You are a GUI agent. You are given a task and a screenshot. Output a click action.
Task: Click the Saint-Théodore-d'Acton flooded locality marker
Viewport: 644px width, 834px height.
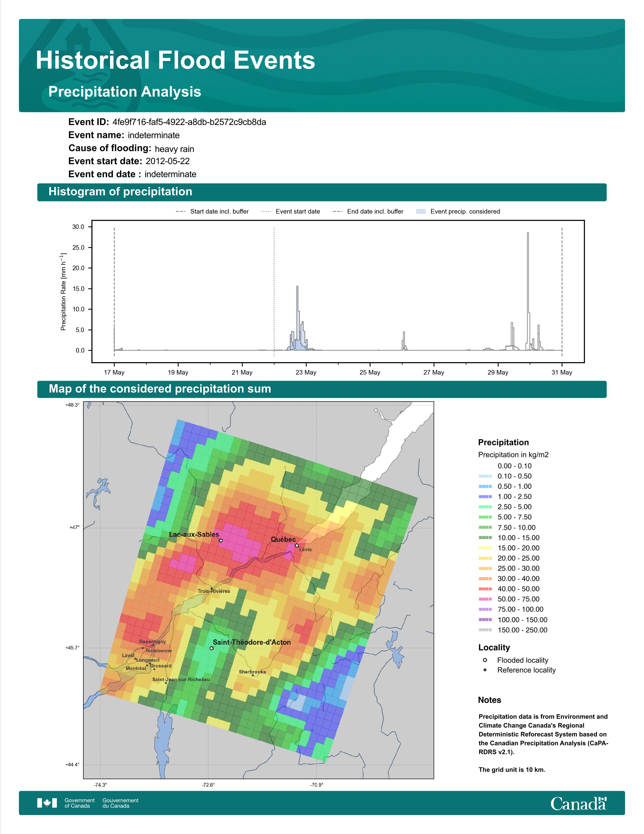tap(212, 648)
